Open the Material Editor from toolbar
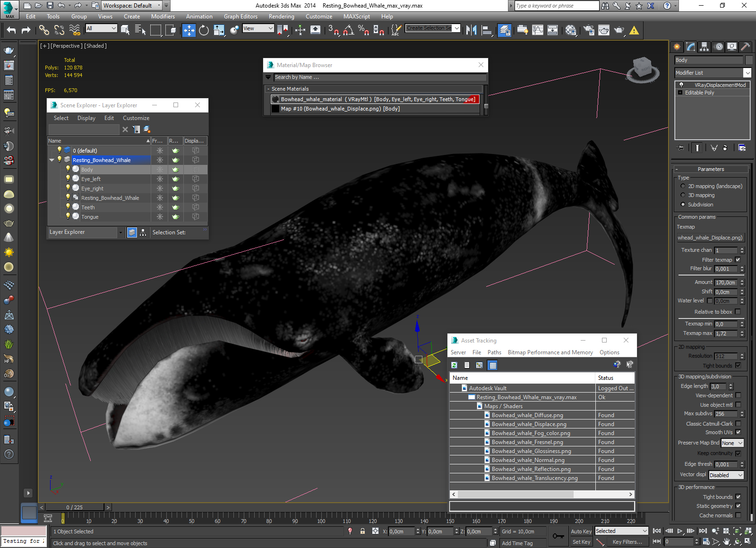 click(571, 30)
